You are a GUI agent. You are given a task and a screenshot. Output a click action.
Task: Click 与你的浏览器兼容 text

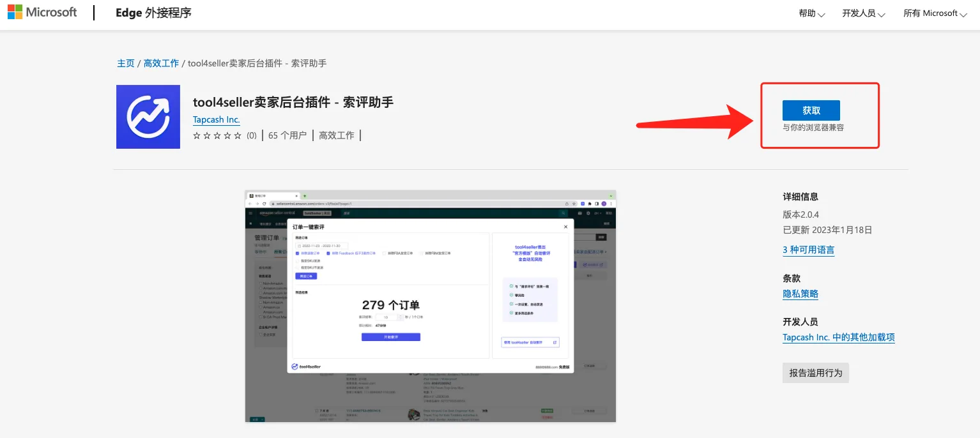[813, 128]
